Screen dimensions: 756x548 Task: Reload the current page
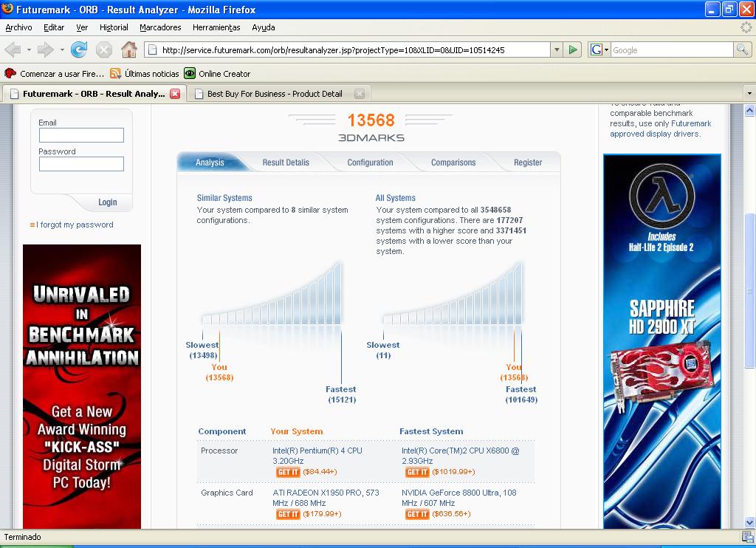(x=79, y=49)
